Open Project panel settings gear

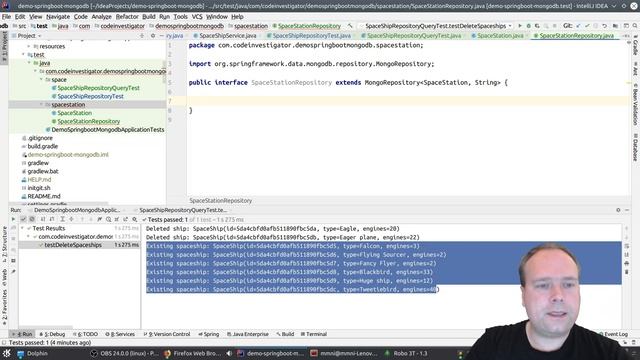pyautogui.click(x=153, y=36)
